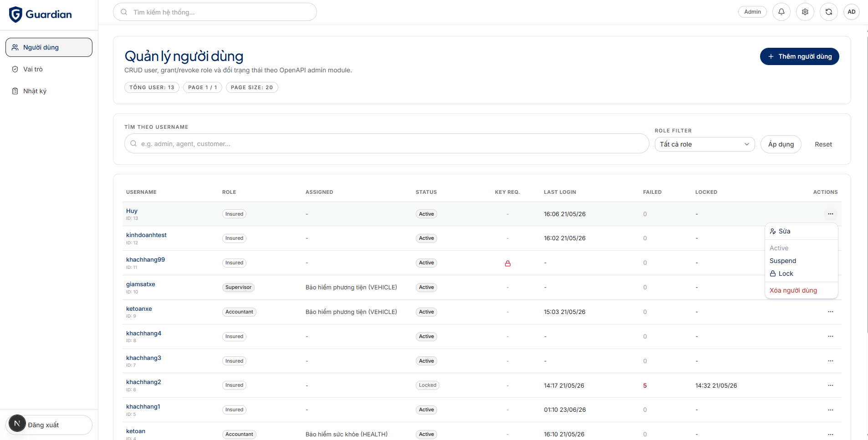868x440 pixels.
Task: Click the USERNAME column header
Action: pos(141,192)
